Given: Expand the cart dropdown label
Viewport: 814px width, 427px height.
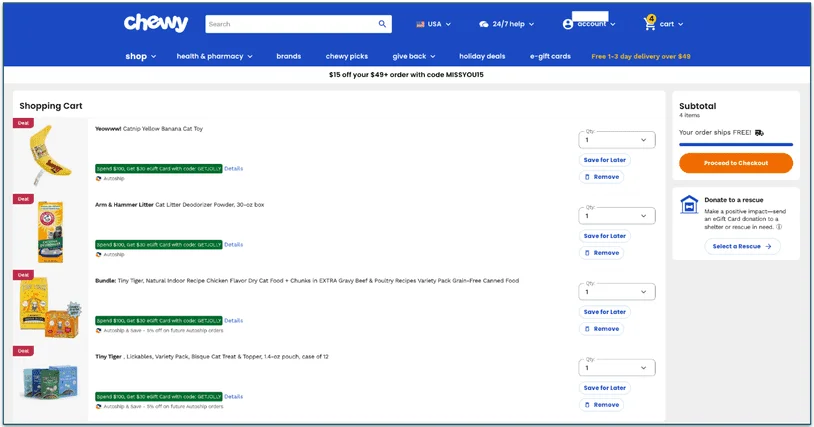Looking at the screenshot, I should (x=671, y=24).
